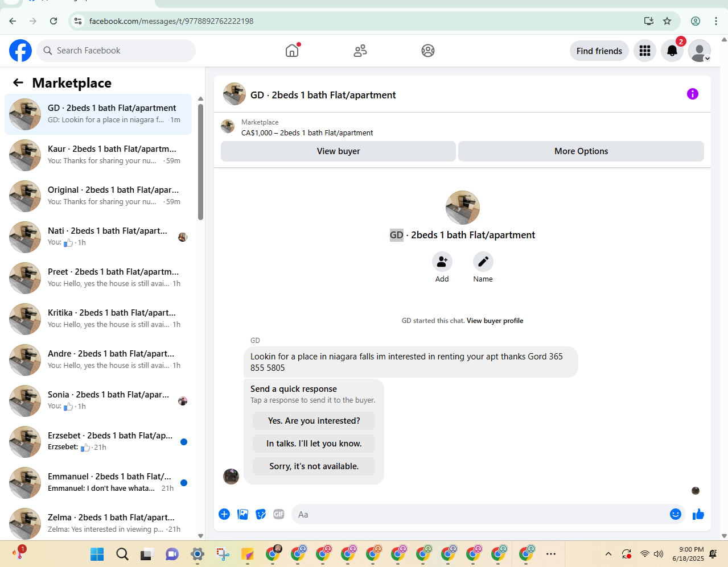The image size is (728, 567).
Task: Open Zelma conversation in list
Action: [x=98, y=524]
